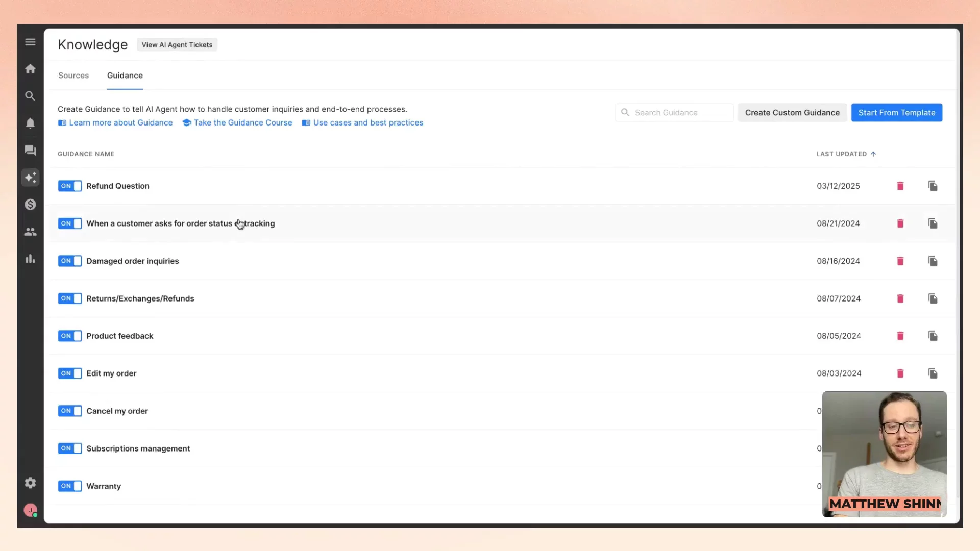Disable the Product feedback guidance toggle
The image size is (980, 551).
point(70,336)
